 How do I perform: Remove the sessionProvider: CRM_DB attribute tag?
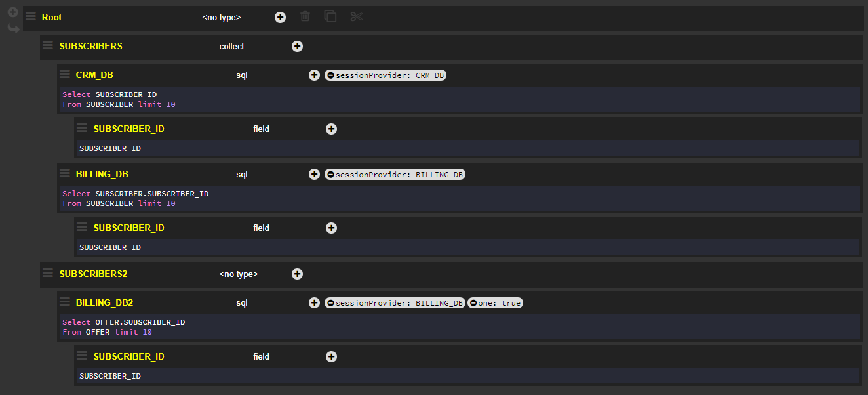[x=331, y=75]
